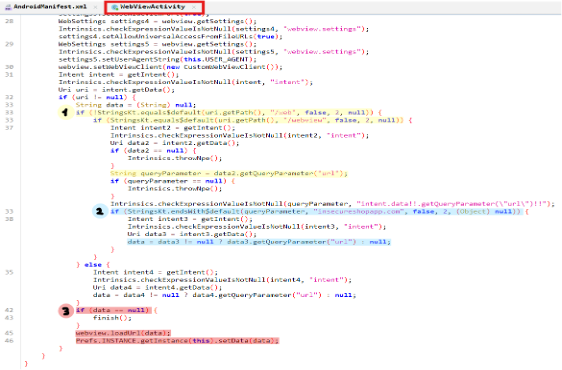Click the 'WebSettings settings5 = webview.getSettings();' line
The height and width of the screenshot is (370, 562).
point(158,44)
